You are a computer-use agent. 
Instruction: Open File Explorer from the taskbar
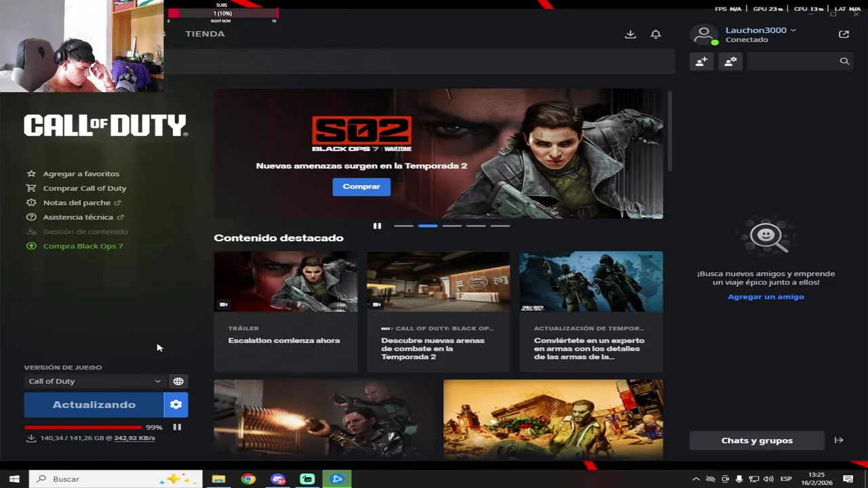(218, 479)
